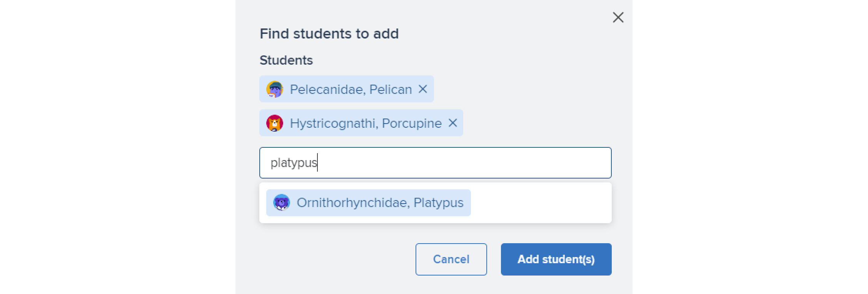Click the Students field label

click(x=286, y=60)
